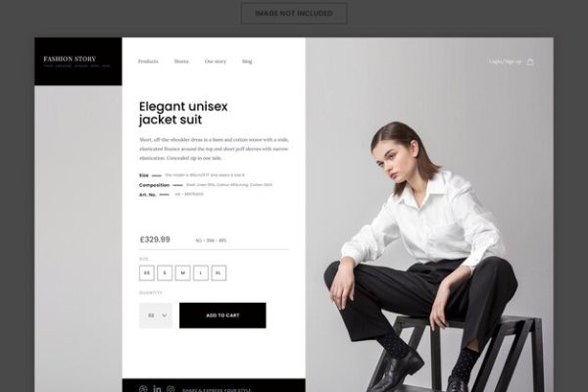
Task: Open the Our story page
Action: point(216,61)
